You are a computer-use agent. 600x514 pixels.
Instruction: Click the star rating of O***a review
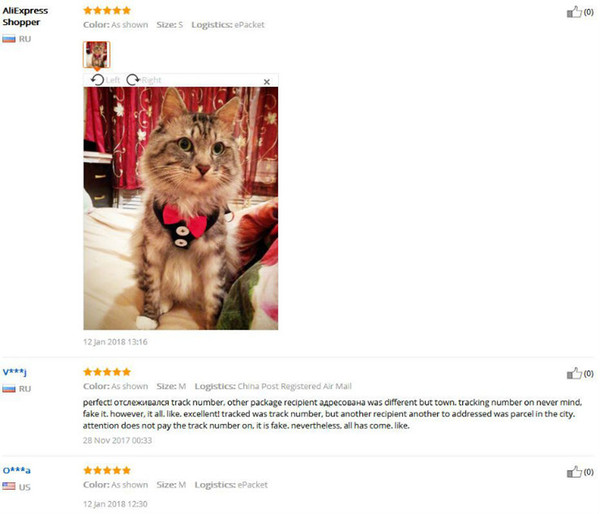pos(107,470)
